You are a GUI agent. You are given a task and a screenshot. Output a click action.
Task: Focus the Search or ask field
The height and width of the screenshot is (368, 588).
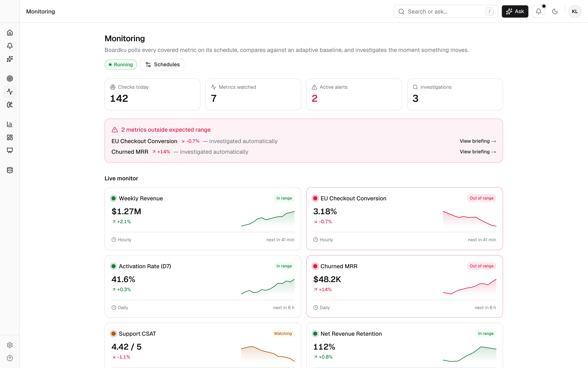[446, 11]
